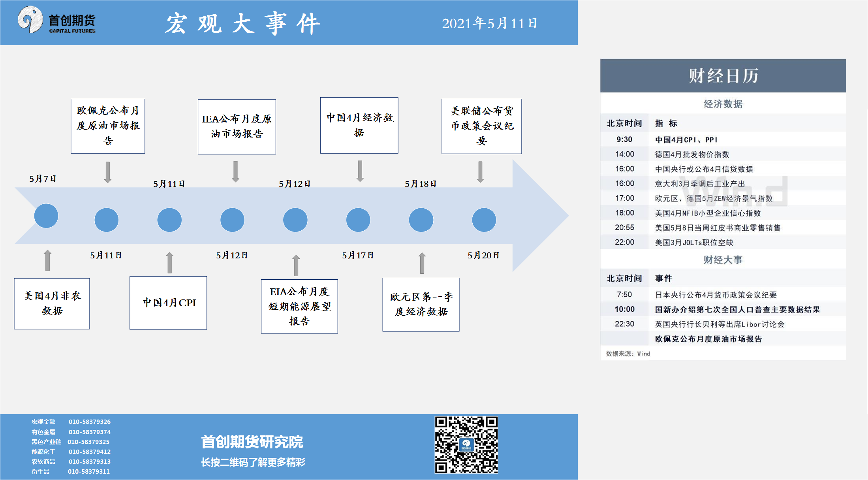868x480 pixels.
Task: Click the 宏观金融 phone 010-58379326
Action: pyautogui.click(x=90, y=422)
